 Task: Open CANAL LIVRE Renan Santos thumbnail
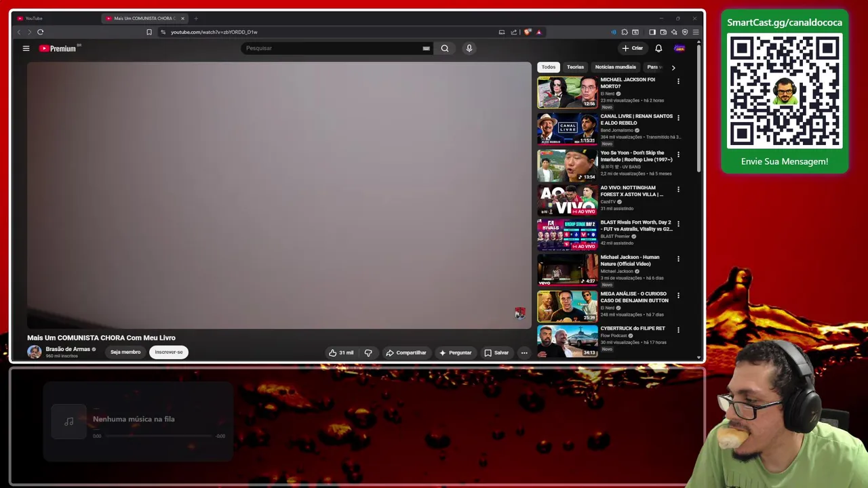tap(568, 129)
